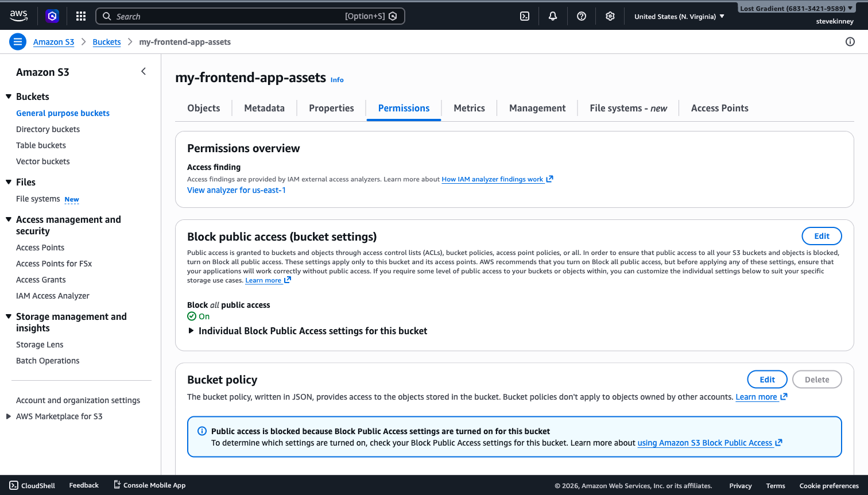Open How IAM analyzer findings work link
The image size is (868, 495).
(x=497, y=179)
